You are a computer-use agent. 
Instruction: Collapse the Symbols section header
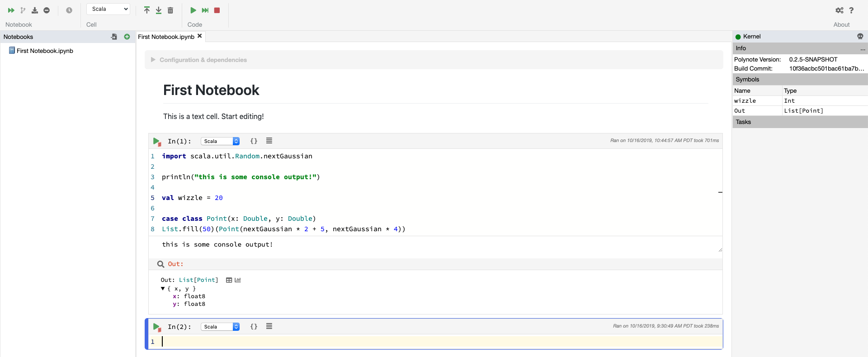pyautogui.click(x=800, y=79)
